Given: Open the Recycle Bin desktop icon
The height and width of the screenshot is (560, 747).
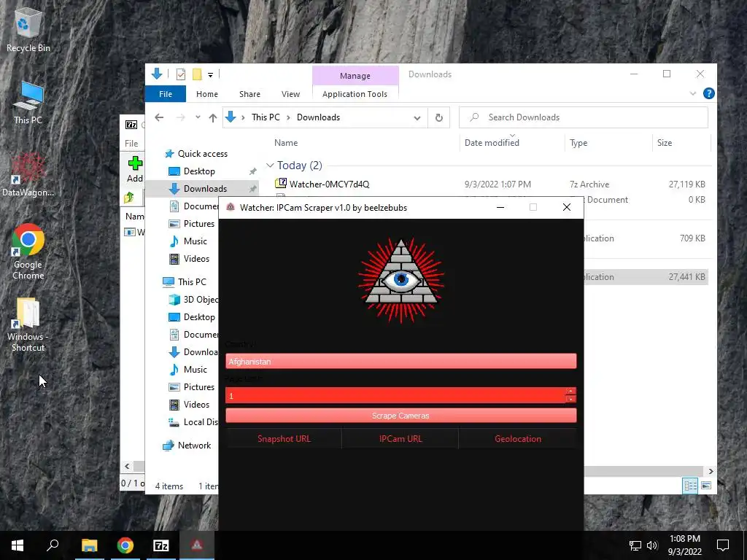Looking at the screenshot, I should coord(28,29).
